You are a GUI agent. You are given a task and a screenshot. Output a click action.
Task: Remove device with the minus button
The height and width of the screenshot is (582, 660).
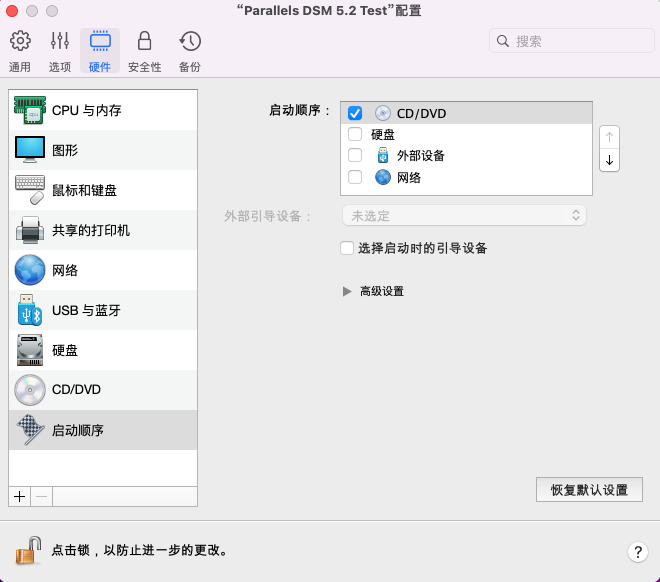pos(42,497)
